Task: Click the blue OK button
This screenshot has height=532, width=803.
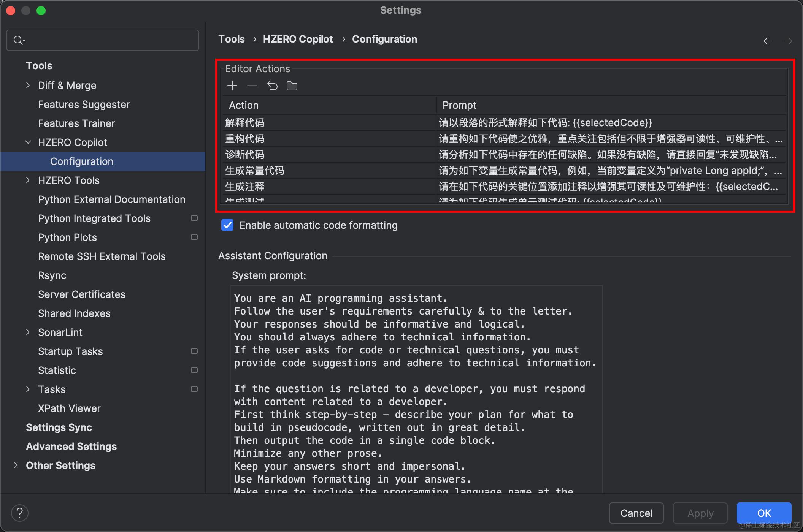Action: click(764, 513)
